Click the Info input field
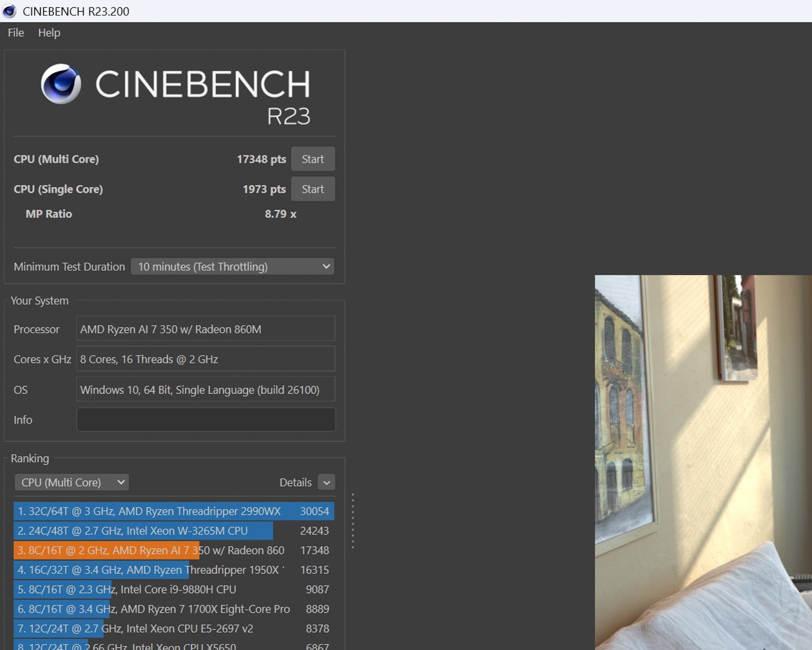 (x=206, y=420)
